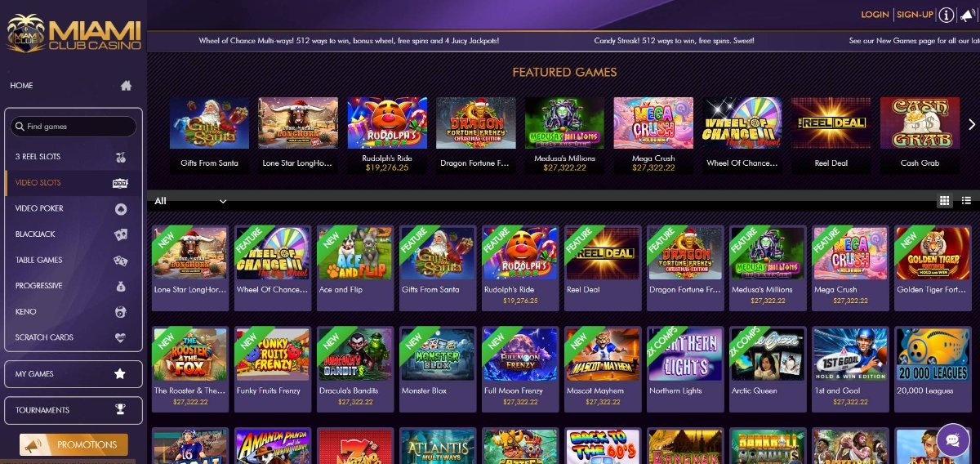Click the Blackjack cards icon
Image resolution: width=980 pixels, height=464 pixels.
120,234
